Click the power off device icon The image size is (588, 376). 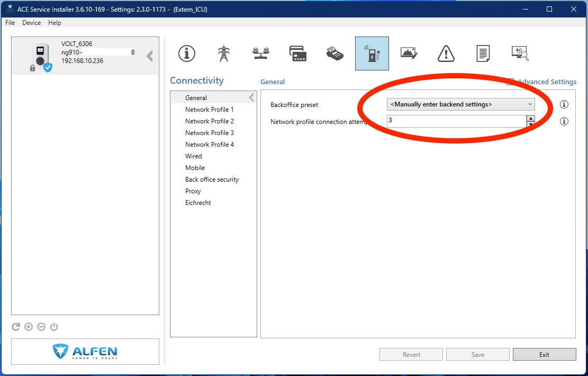[54, 327]
